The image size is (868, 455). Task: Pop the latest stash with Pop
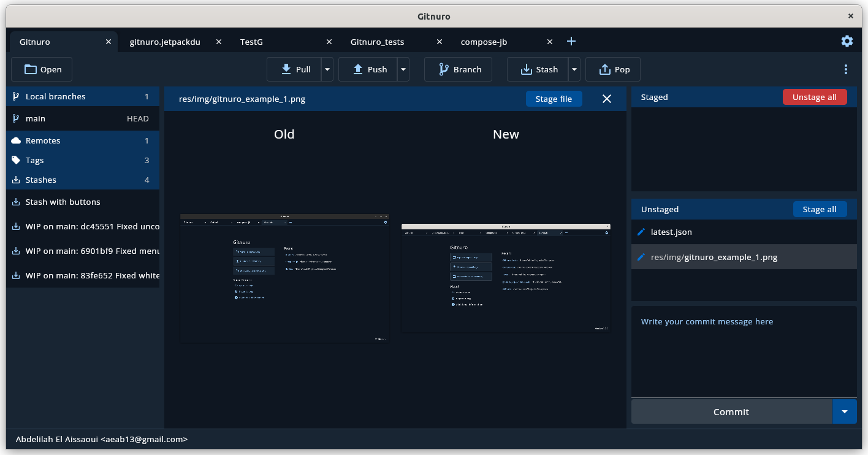[x=613, y=69]
